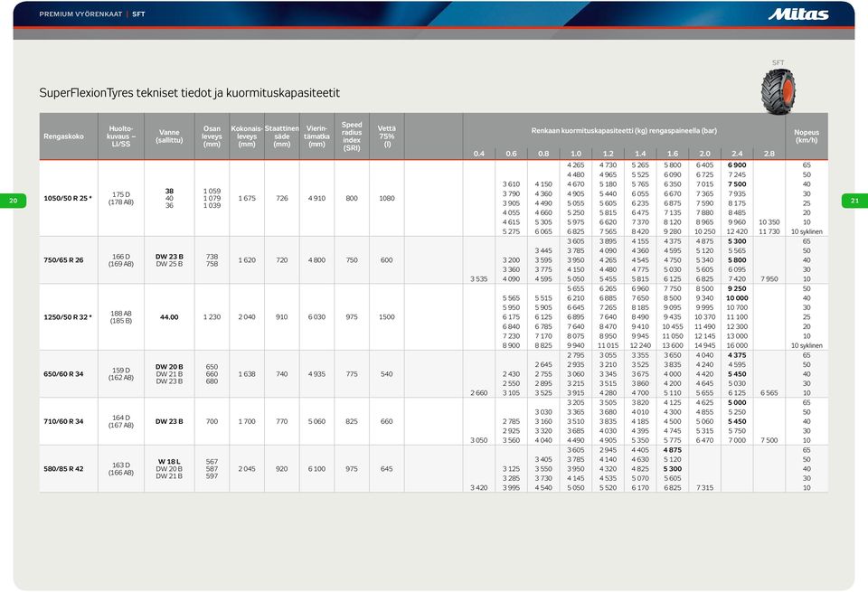Click rim 'DW 23 B' in 710/60 R 34 row
This screenshot has width=868, height=592.
[169, 421]
